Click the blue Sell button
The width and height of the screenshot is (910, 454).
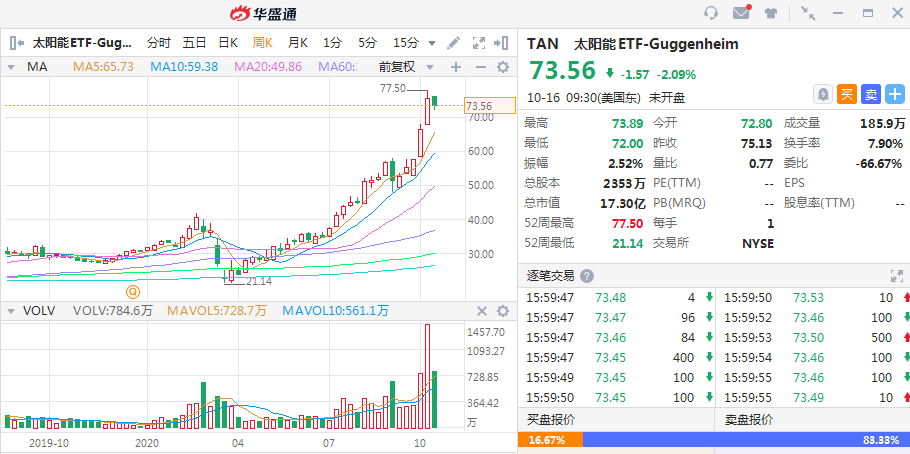871,94
